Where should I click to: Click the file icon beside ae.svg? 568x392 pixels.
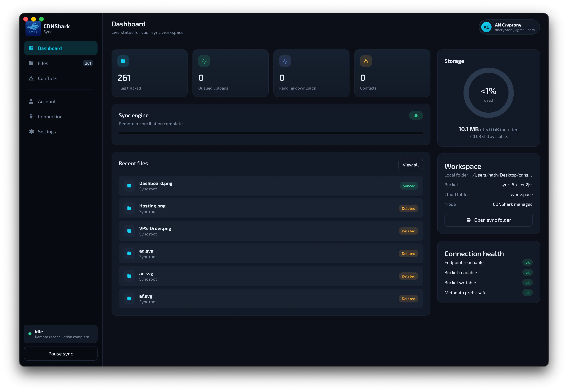(x=129, y=276)
